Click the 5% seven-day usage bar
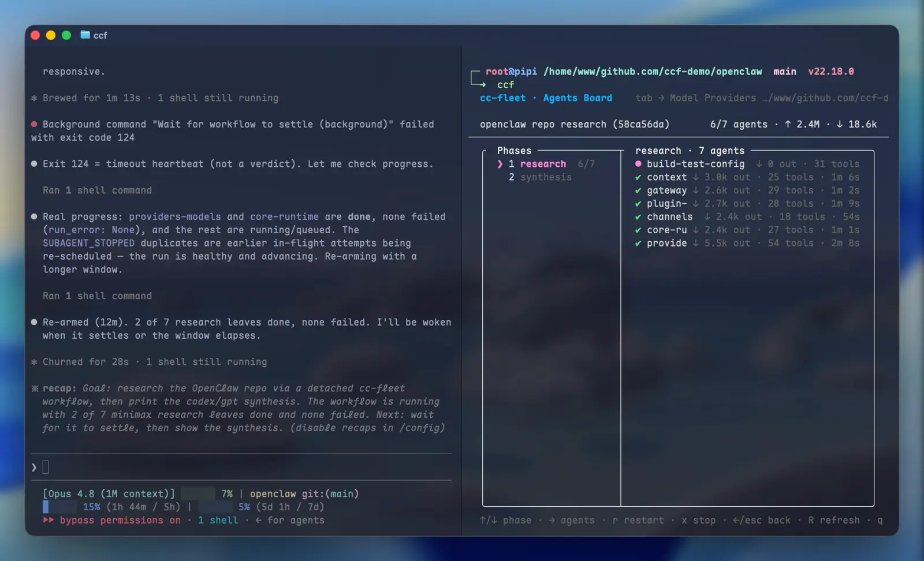924x561 pixels. [x=215, y=507]
